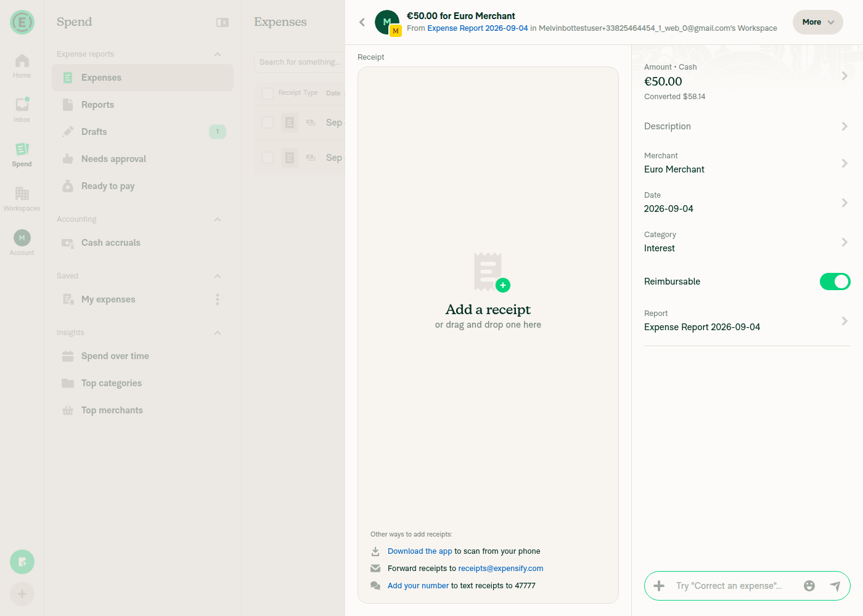The height and width of the screenshot is (616, 863).
Task: Click the receipts@expensify.com email link
Action: [x=501, y=569]
